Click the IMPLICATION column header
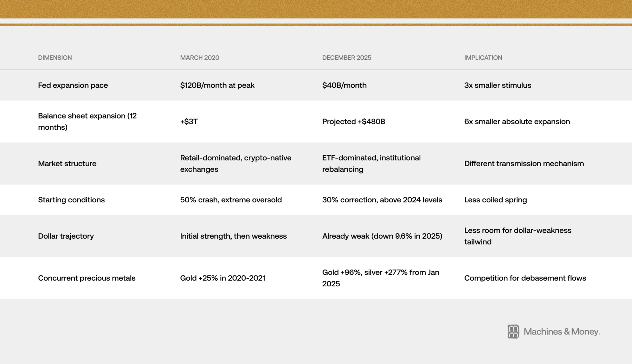The image size is (632, 364). (x=483, y=58)
